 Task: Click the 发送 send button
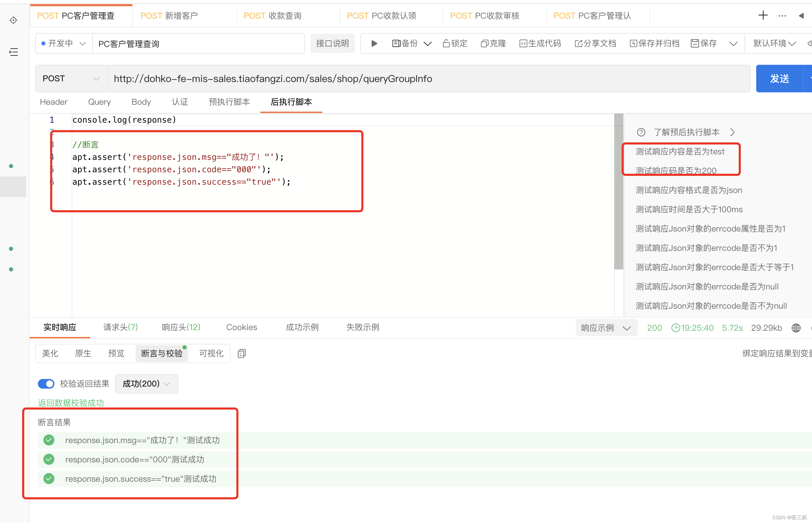point(780,78)
